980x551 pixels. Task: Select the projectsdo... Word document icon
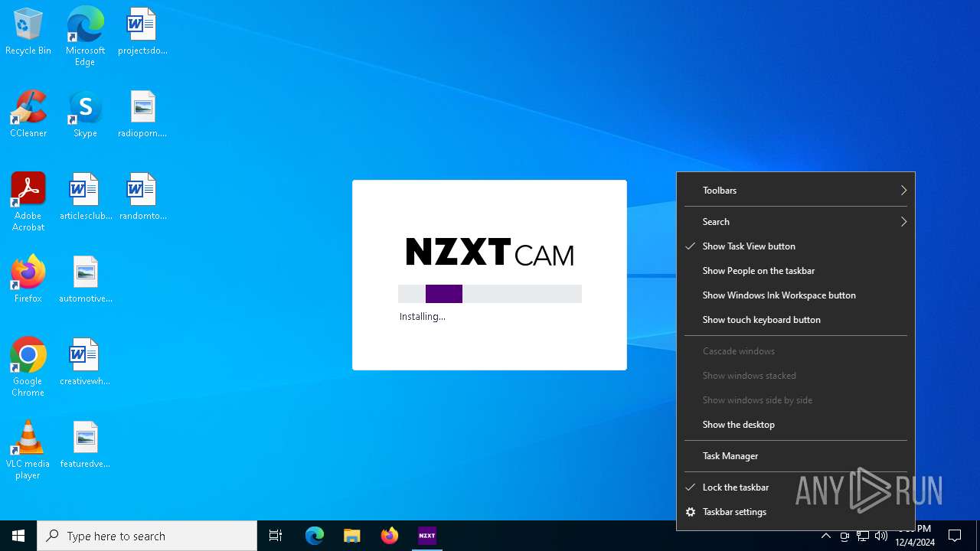click(142, 32)
